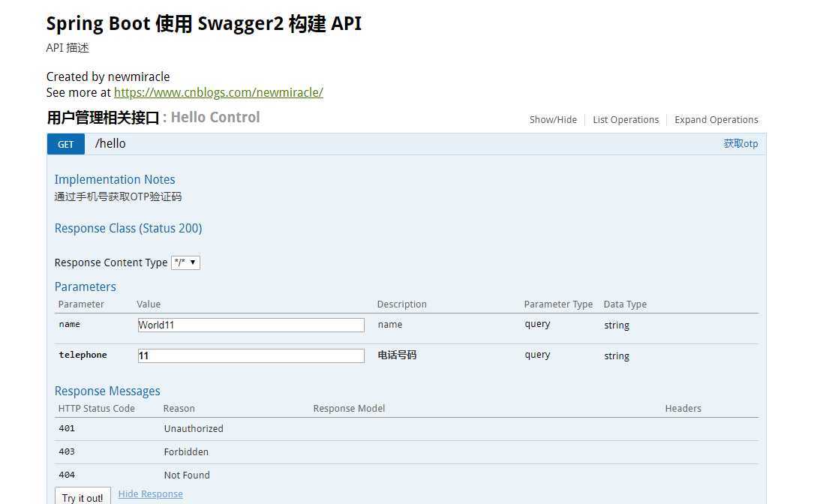This screenshot has width=817, height=504.
Task: Click the Hello Control section title
Action: coord(215,117)
